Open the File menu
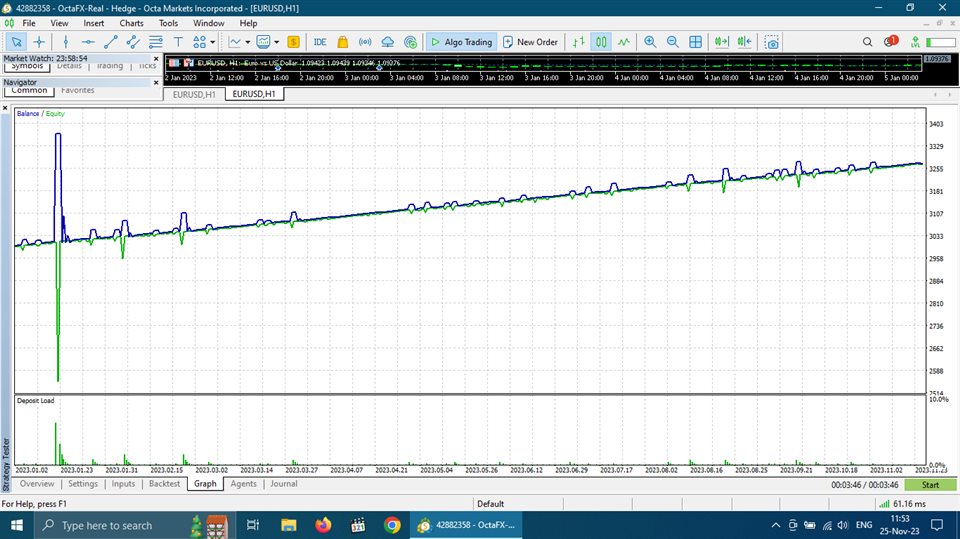 [29, 23]
